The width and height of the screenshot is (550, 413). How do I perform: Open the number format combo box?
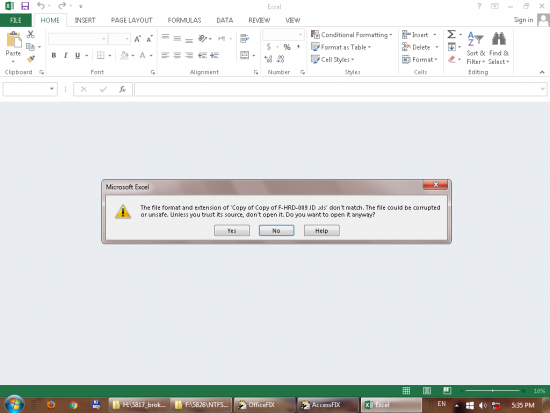click(x=283, y=35)
